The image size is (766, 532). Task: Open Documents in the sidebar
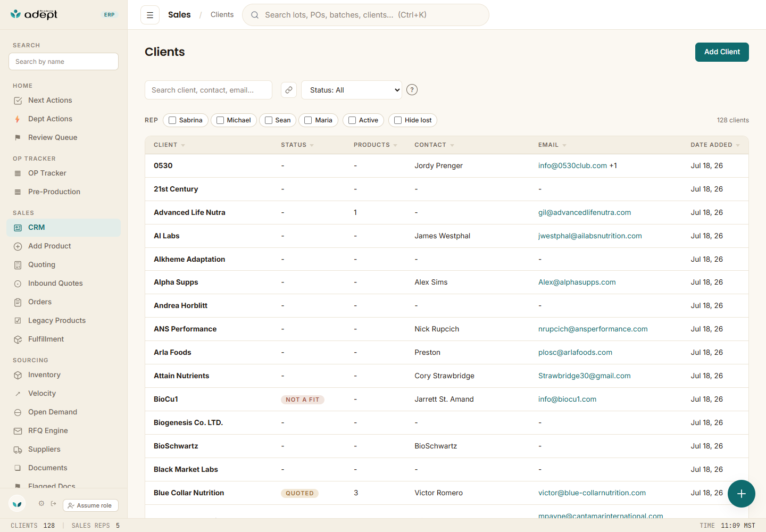point(64,468)
